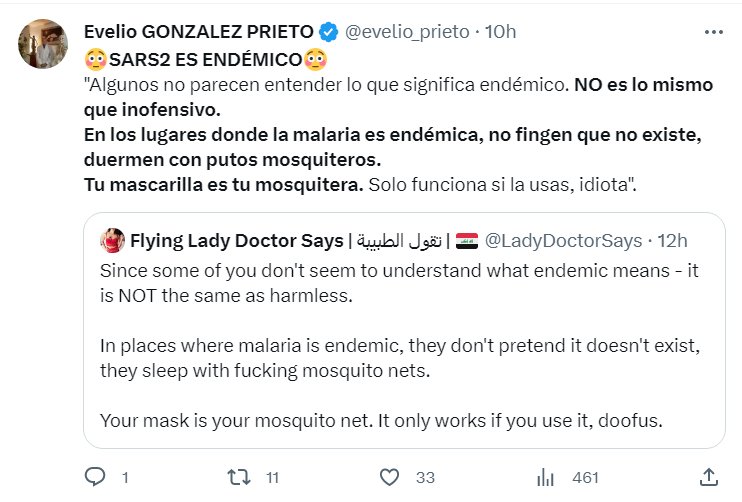Click the 10h tweet timestamp
Viewport: 742px width, 502px height.
[500, 32]
